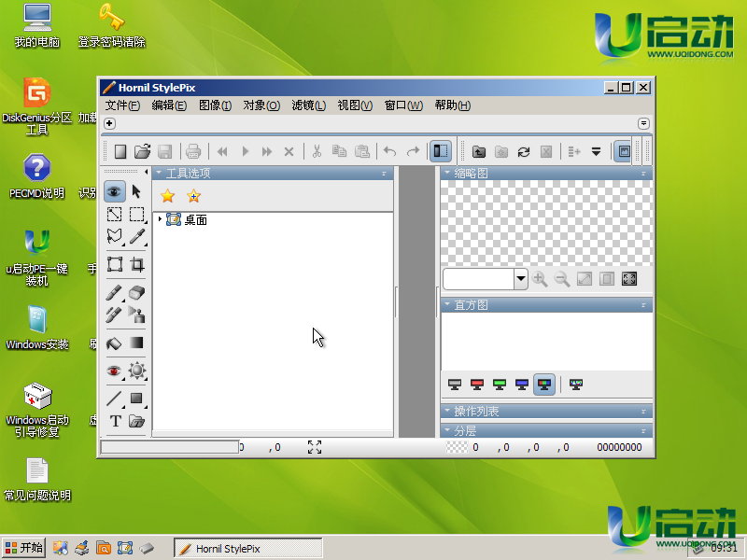747x560 pixels.
Task: Select the clone stamp tool
Action: 136,315
